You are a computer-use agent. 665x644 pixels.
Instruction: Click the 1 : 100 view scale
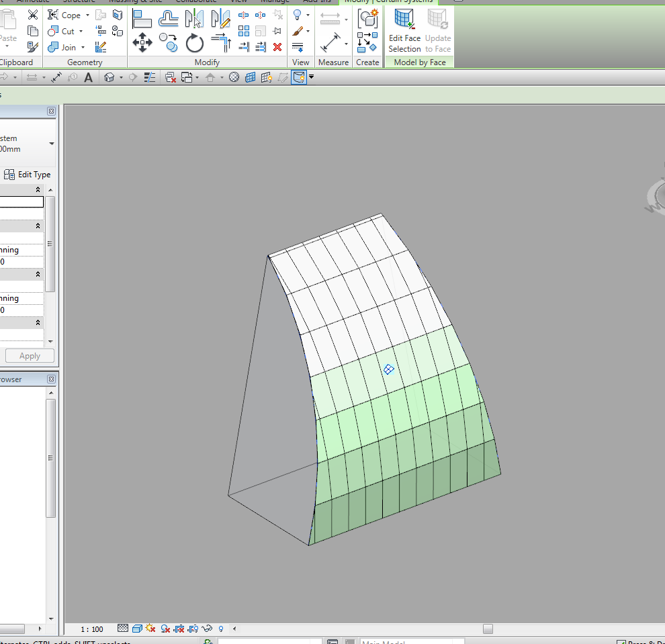pos(92,629)
